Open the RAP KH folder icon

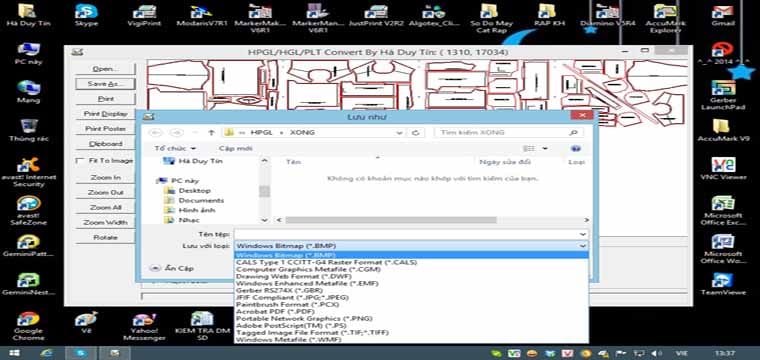point(548,15)
